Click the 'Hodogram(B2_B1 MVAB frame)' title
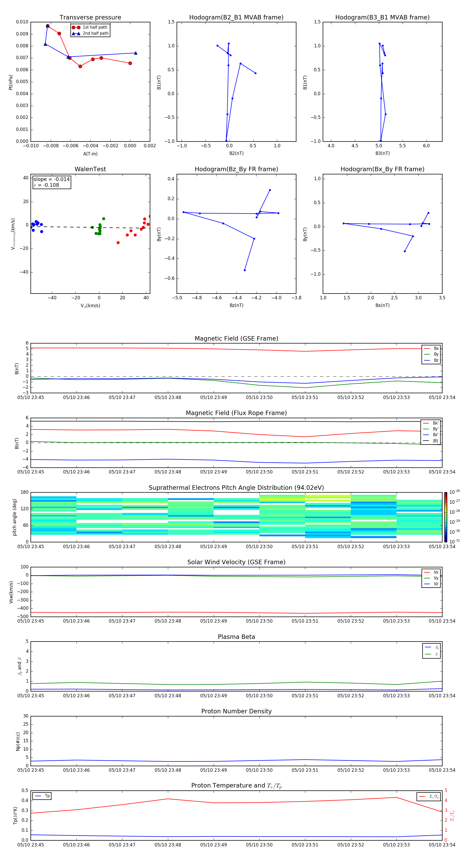This screenshot has width=473, height=868. coord(236,18)
